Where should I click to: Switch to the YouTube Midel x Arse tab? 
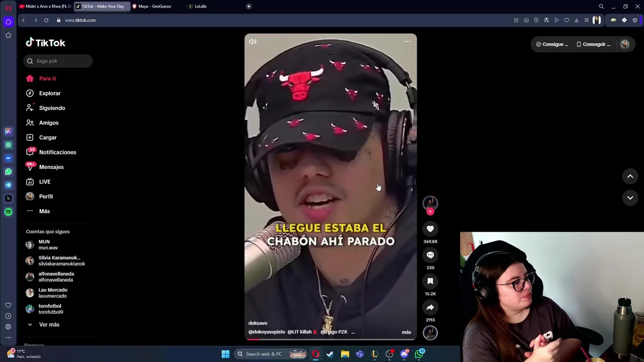click(45, 7)
